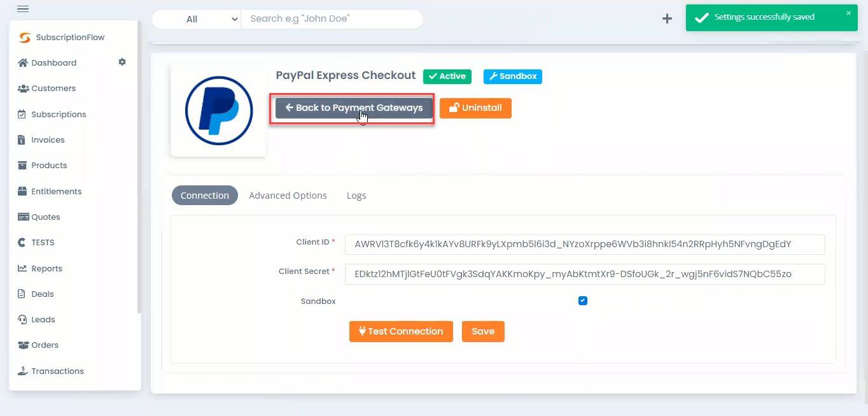Open the Advanced Options tab
Image resolution: width=868 pixels, height=416 pixels.
288,196
